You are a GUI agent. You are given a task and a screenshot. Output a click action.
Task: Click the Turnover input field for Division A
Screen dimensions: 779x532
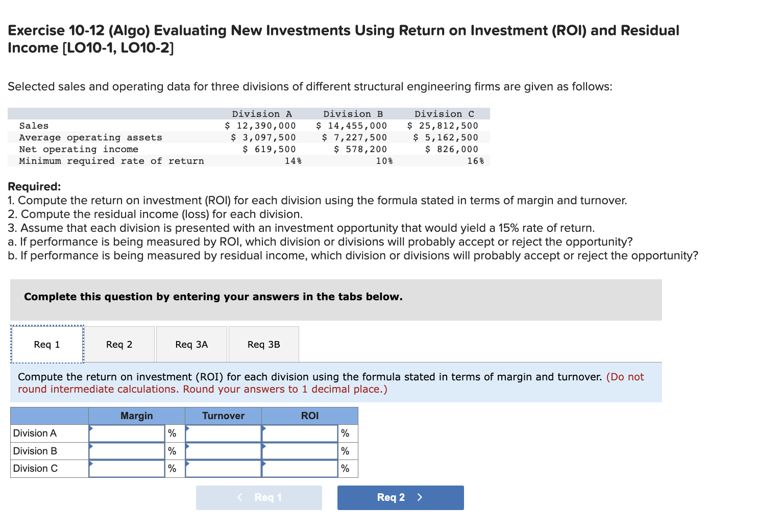point(223,433)
